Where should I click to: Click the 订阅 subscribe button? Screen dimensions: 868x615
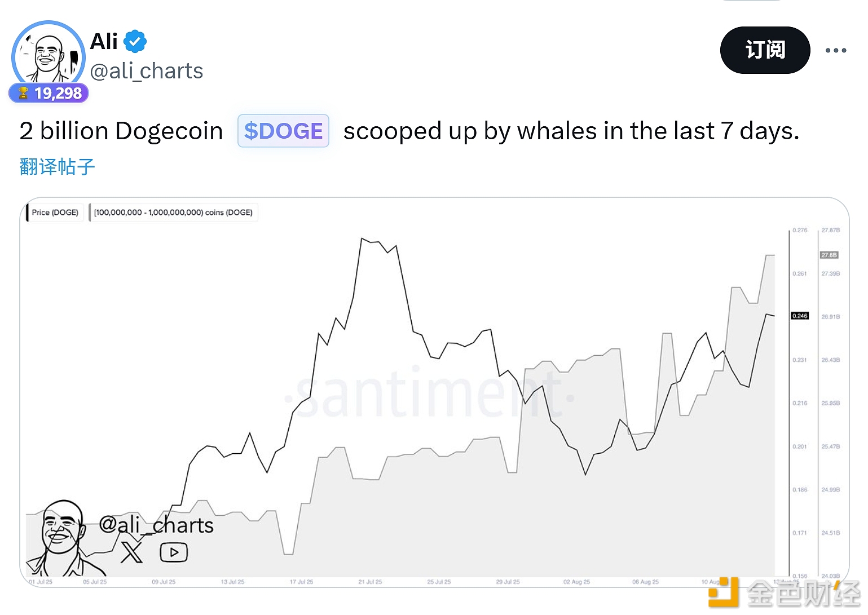click(x=765, y=50)
